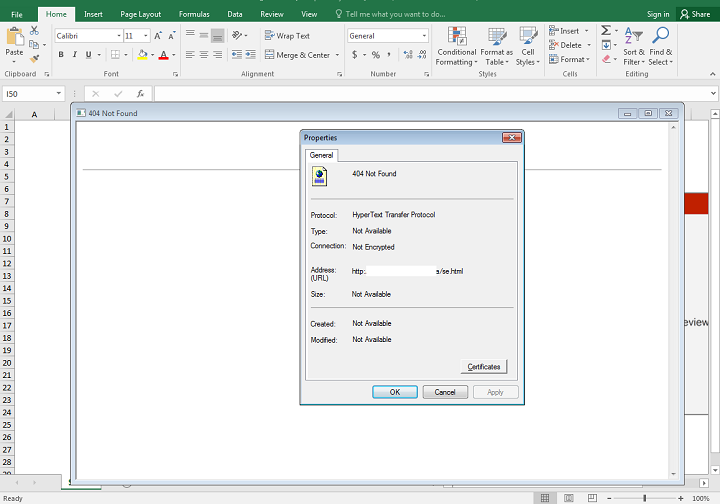Toggle Wrap Text

coord(287,36)
